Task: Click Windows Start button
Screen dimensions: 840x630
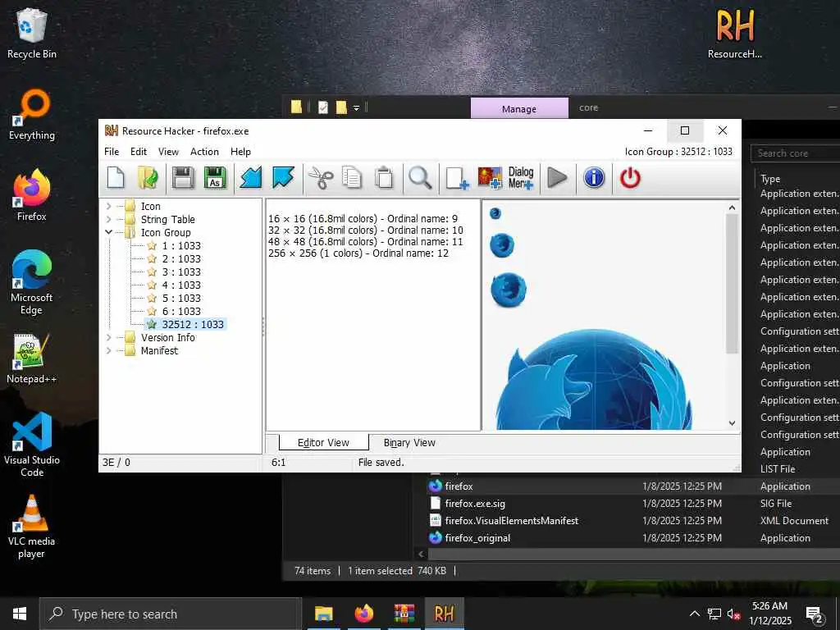Action: point(20,614)
